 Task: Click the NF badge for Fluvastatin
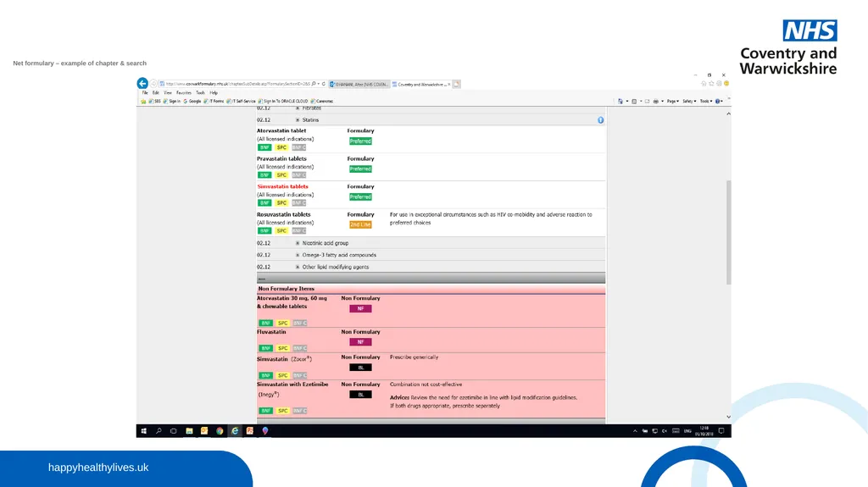pos(360,342)
